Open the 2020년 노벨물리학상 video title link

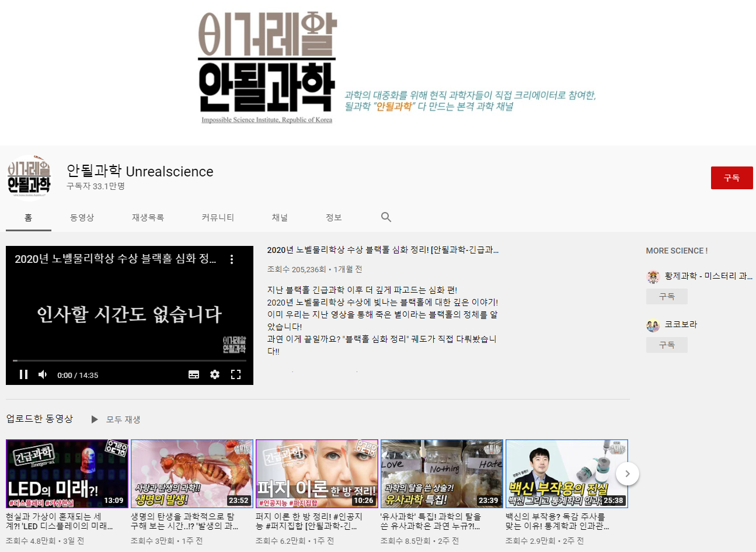[x=383, y=250]
